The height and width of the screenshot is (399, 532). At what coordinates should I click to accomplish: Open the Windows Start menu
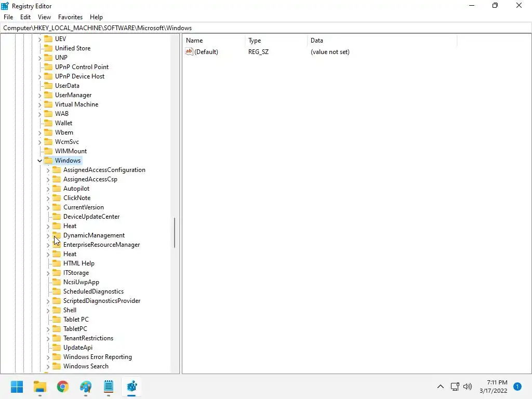coord(17,387)
